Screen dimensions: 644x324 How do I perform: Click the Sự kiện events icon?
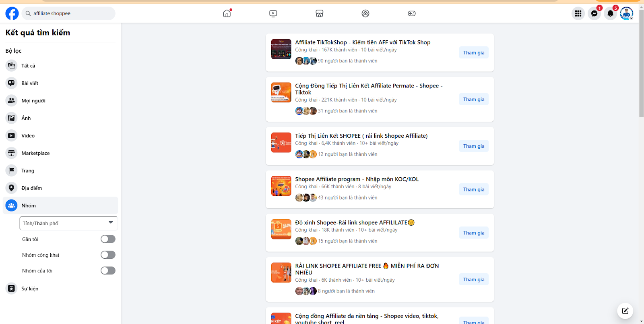12,289
